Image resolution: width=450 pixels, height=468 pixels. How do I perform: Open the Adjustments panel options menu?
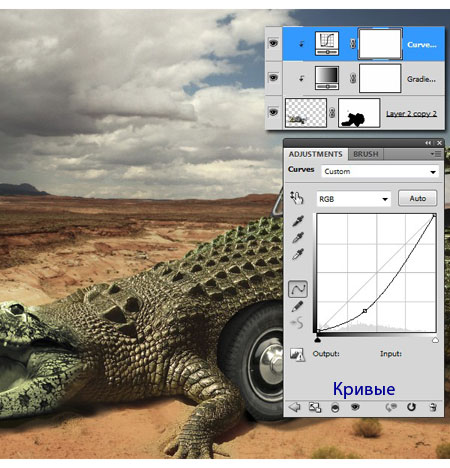point(436,154)
